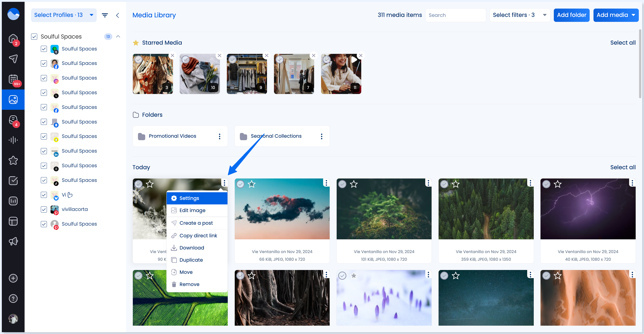Viewport: 644px width, 334px height.
Task: Toggle the Soulful Spaces group checkbox
Action: click(34, 37)
